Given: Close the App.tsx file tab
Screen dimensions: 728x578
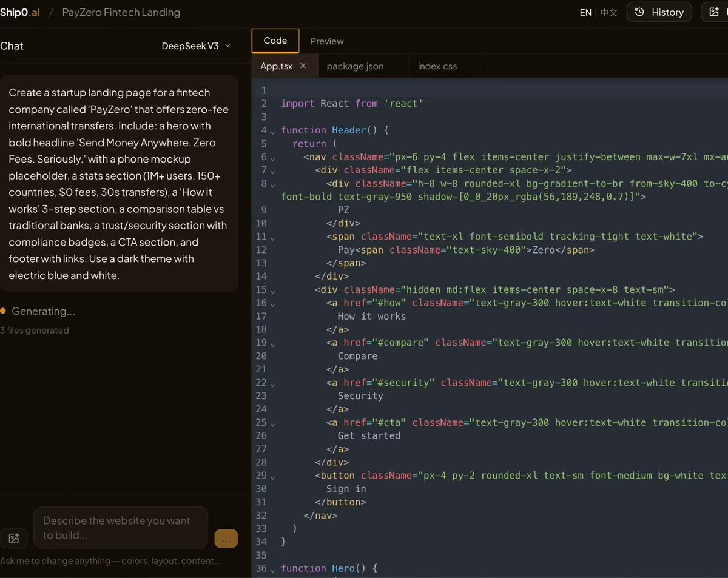Looking at the screenshot, I should [303, 66].
